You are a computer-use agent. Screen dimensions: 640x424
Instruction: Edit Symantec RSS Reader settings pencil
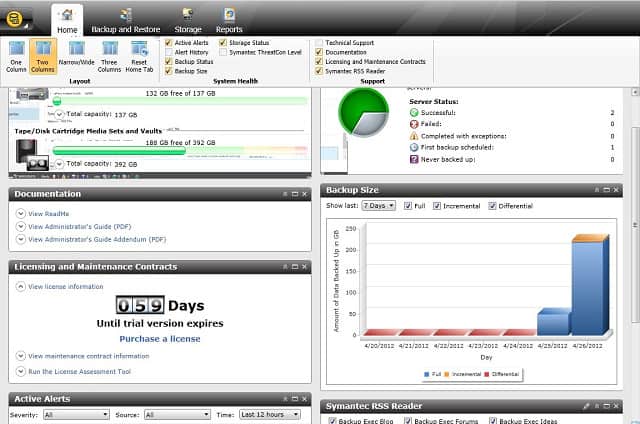(587, 406)
